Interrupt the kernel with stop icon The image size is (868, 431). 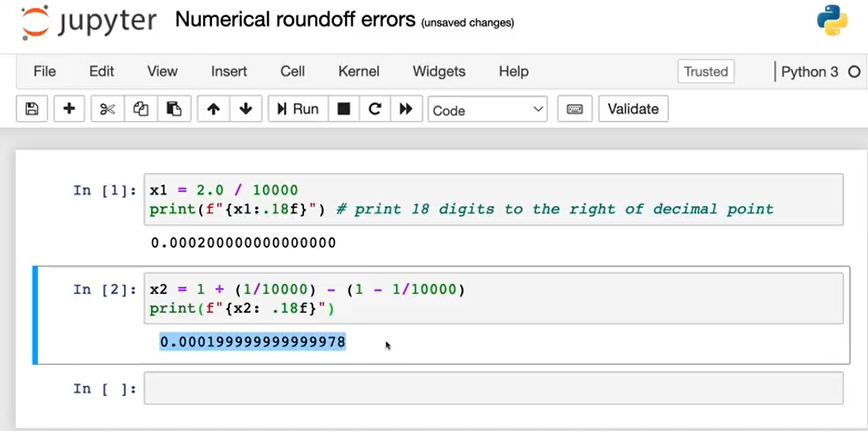click(344, 109)
